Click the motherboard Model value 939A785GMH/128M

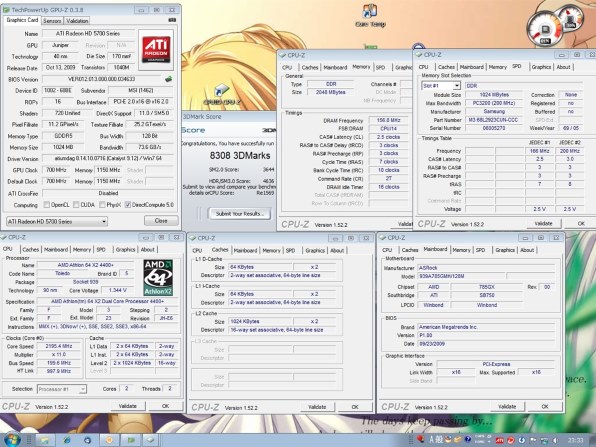(461, 276)
